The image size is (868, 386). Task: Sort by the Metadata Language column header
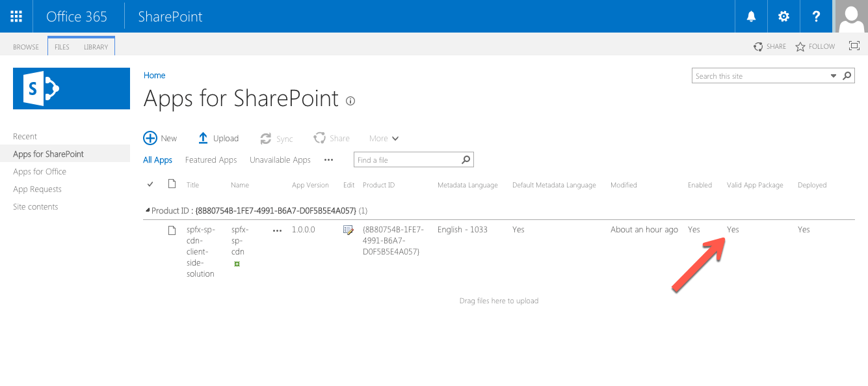coord(467,185)
